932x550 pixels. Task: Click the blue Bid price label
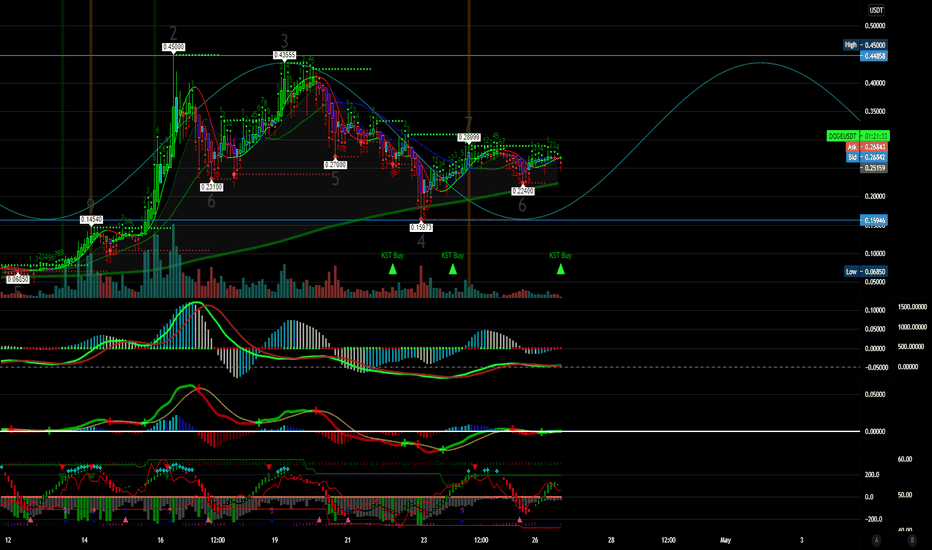click(867, 157)
